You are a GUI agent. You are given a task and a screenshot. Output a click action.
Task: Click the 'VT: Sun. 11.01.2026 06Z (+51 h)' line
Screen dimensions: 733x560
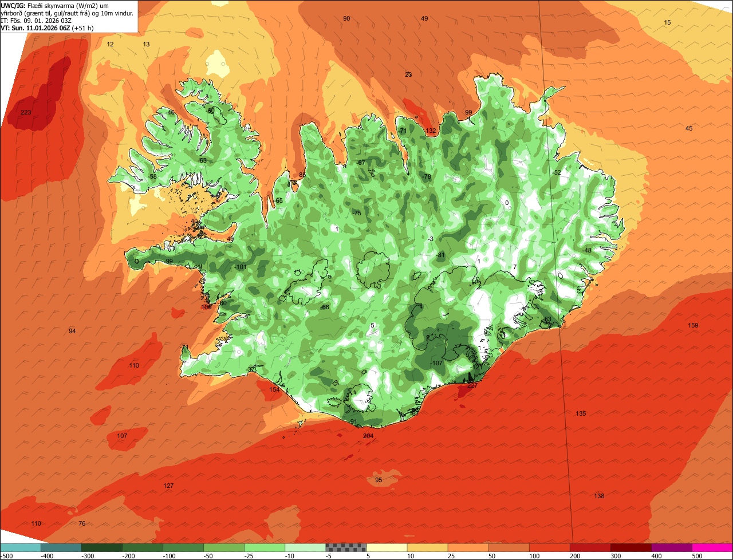click(47, 28)
